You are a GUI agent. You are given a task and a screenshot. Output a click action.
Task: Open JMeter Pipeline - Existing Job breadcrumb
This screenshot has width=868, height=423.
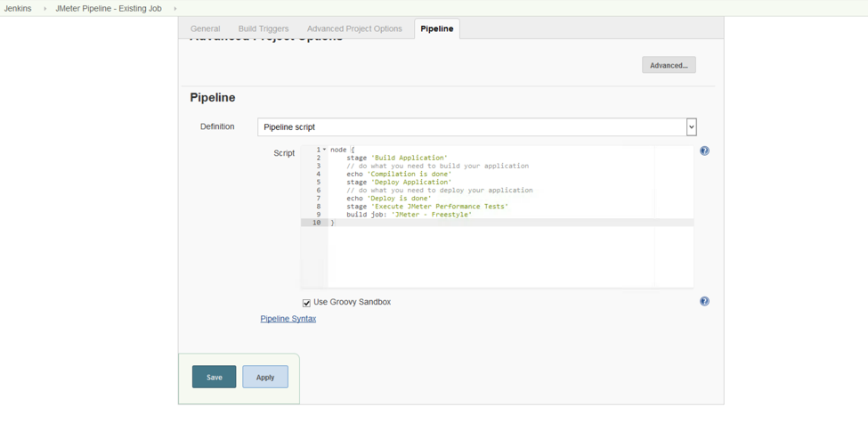(109, 9)
